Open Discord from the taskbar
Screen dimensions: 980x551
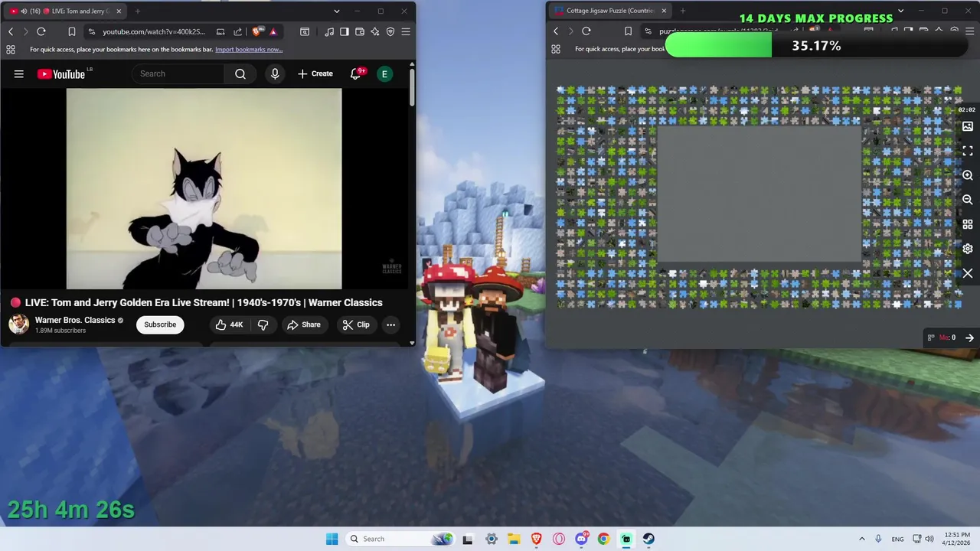581,539
